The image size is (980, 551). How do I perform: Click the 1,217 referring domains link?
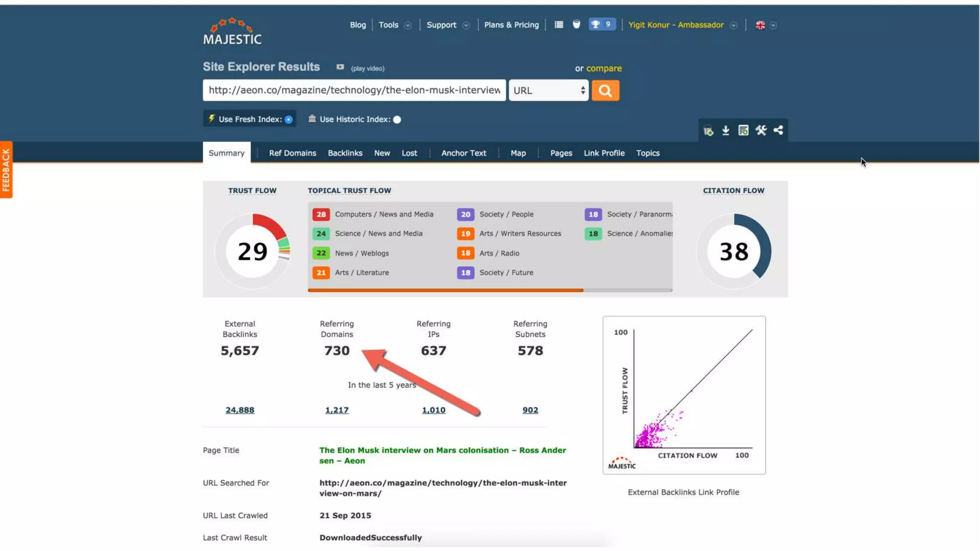(337, 410)
